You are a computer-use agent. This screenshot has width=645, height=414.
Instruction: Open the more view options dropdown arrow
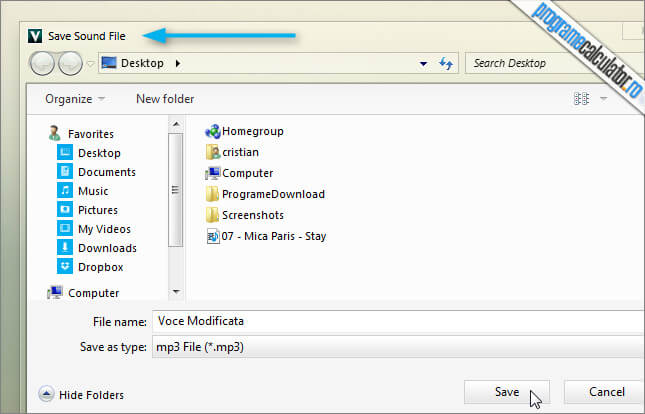pos(603,99)
